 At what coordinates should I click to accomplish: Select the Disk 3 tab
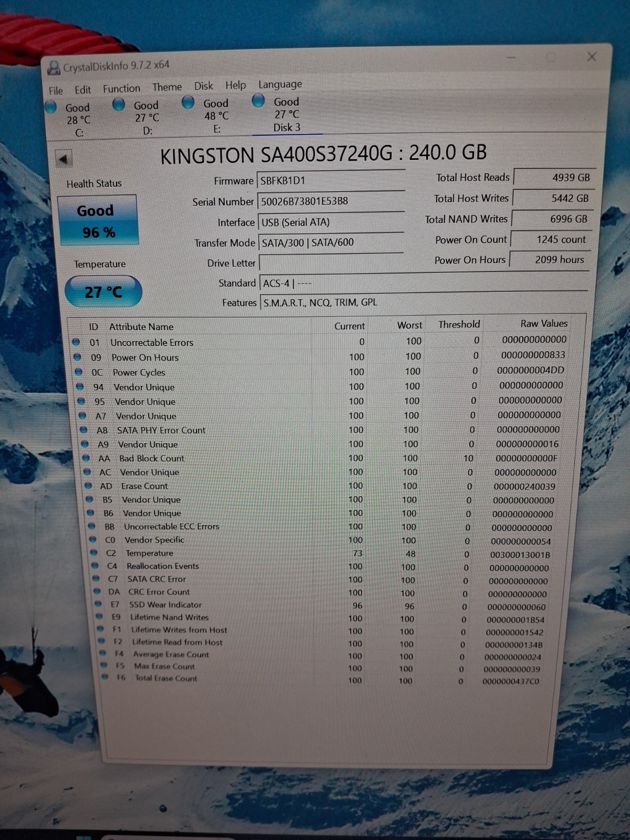coord(286,114)
